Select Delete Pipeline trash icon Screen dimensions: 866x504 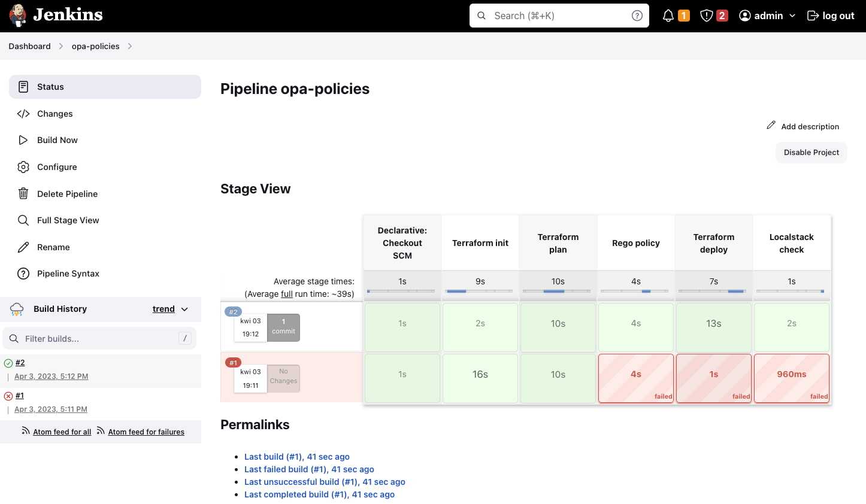(23, 193)
